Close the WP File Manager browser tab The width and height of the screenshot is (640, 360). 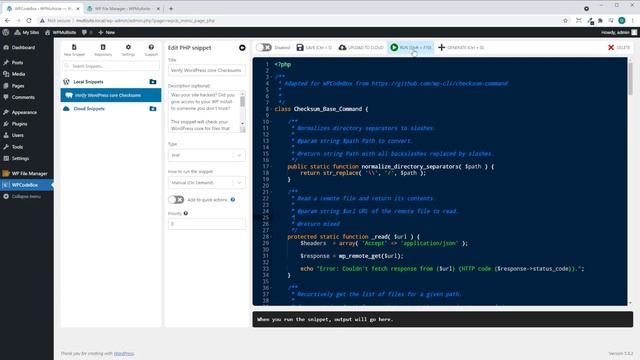(158, 9)
